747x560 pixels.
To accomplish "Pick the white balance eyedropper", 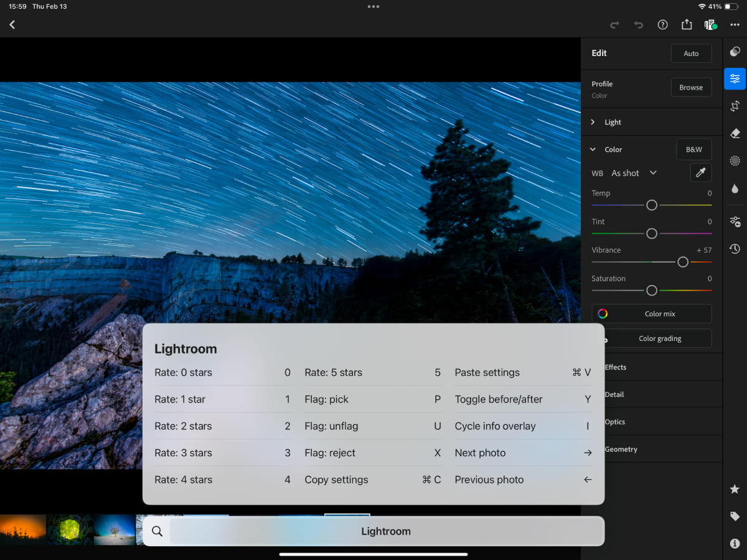I will click(x=701, y=173).
